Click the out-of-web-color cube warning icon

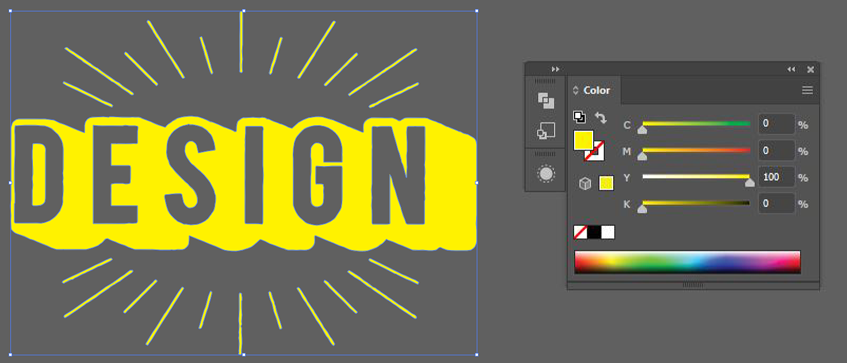584,184
